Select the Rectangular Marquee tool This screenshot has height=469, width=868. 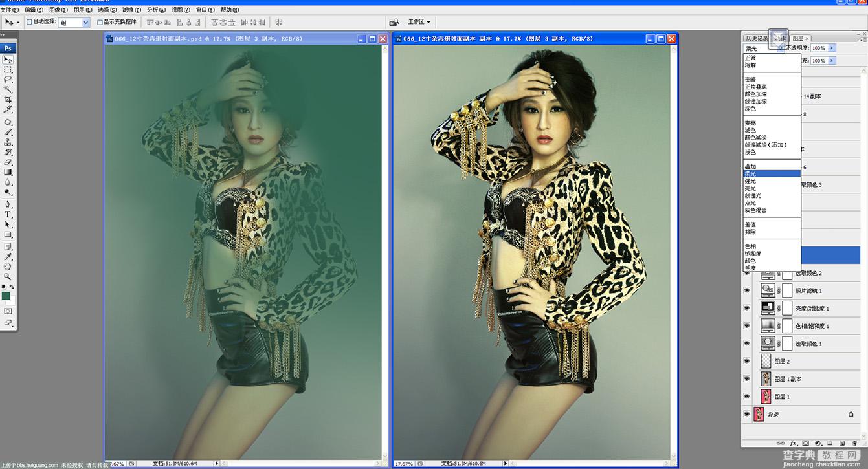point(8,69)
